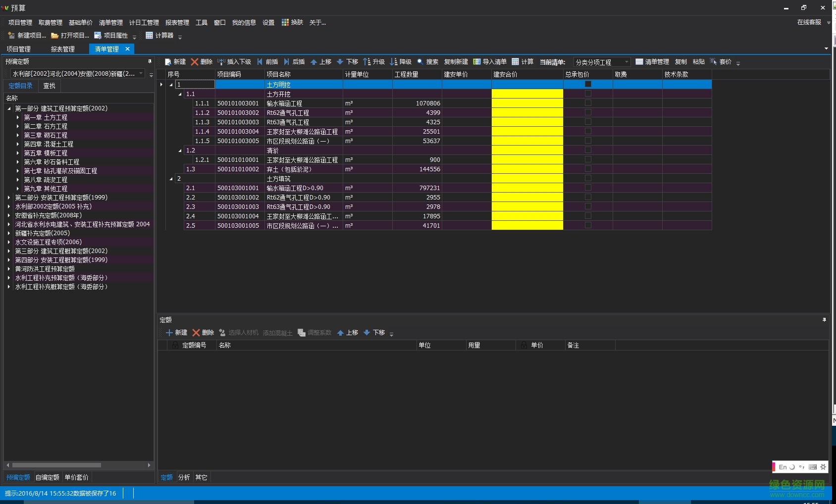Viewport: 836px width, 504px height.
Task: Expand the 第一章 土方工程 tree node
Action: pyautogui.click(x=18, y=117)
